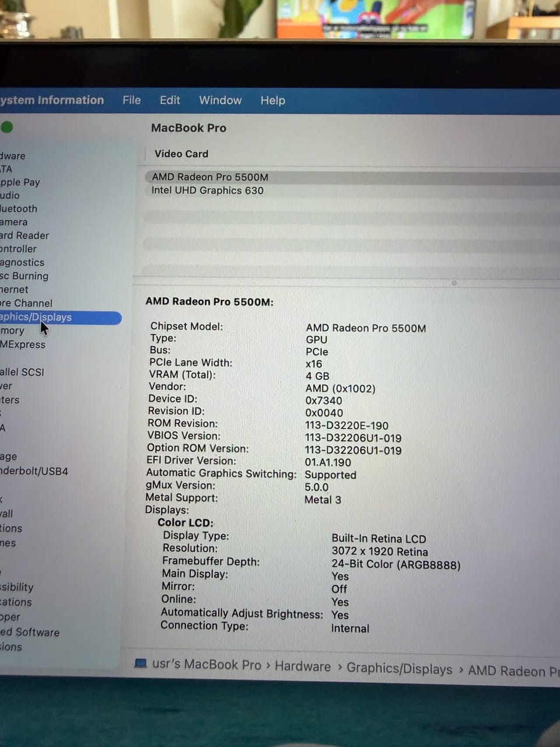Click gMux Version value 5.0.0
The width and height of the screenshot is (560, 747).
tap(317, 487)
